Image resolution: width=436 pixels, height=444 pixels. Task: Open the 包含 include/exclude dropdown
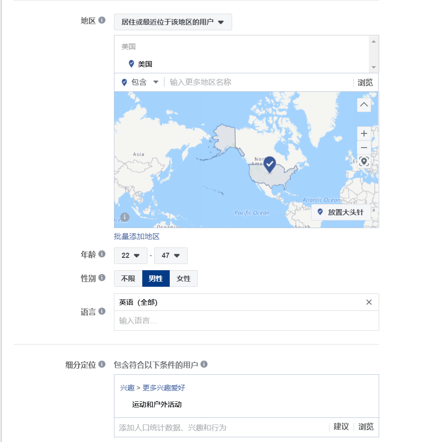point(140,82)
